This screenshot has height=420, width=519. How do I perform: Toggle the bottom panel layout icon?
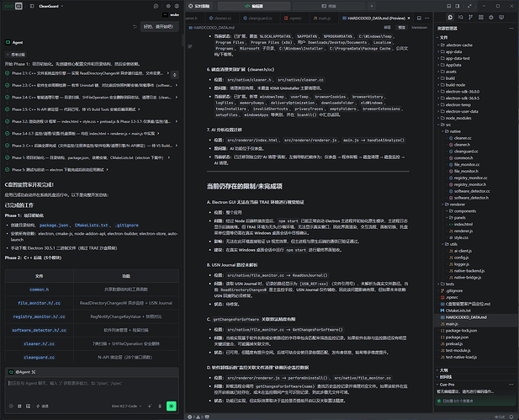[x=449, y=6]
